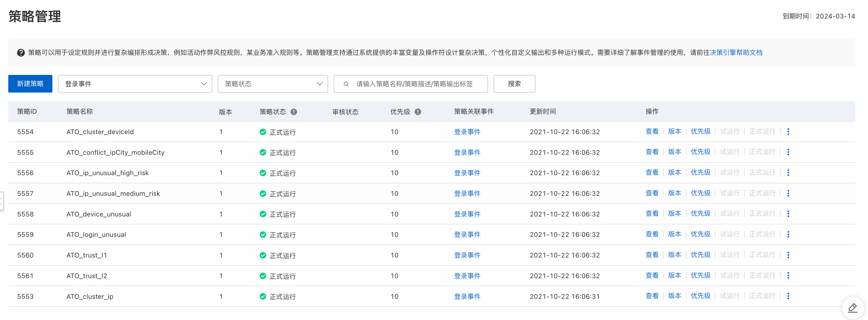Click the 策略ID column header
Screen dimensions: 868x320
click(x=27, y=112)
